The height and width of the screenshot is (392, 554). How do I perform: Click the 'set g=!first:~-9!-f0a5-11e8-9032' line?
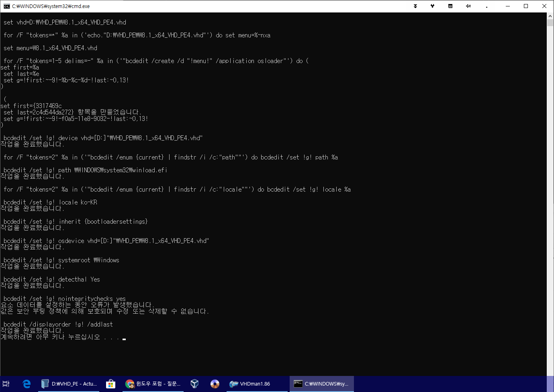click(x=76, y=119)
